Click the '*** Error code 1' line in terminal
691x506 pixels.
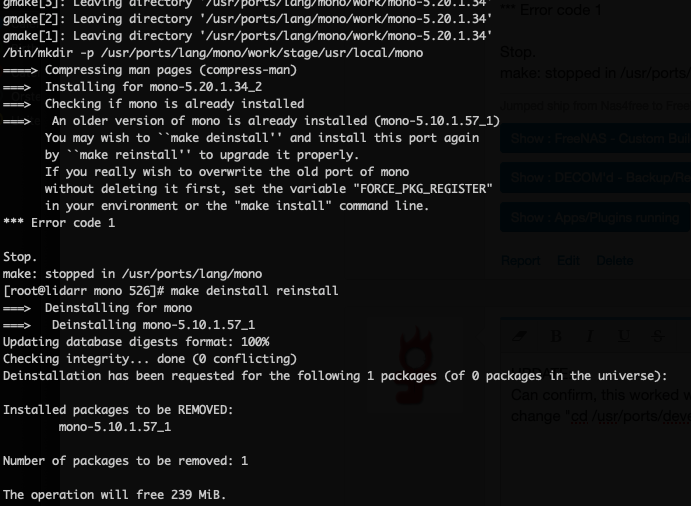[59, 223]
